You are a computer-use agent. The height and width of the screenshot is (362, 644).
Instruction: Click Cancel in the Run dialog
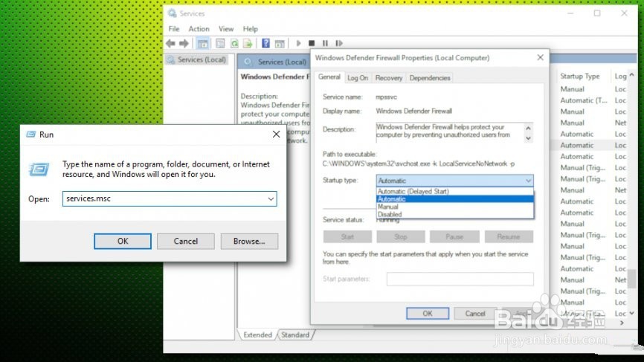186,242
